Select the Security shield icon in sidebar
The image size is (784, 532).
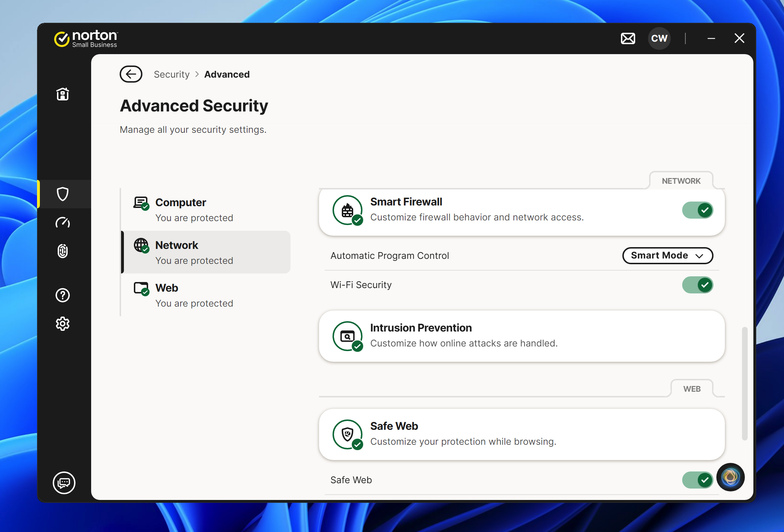[x=63, y=194]
